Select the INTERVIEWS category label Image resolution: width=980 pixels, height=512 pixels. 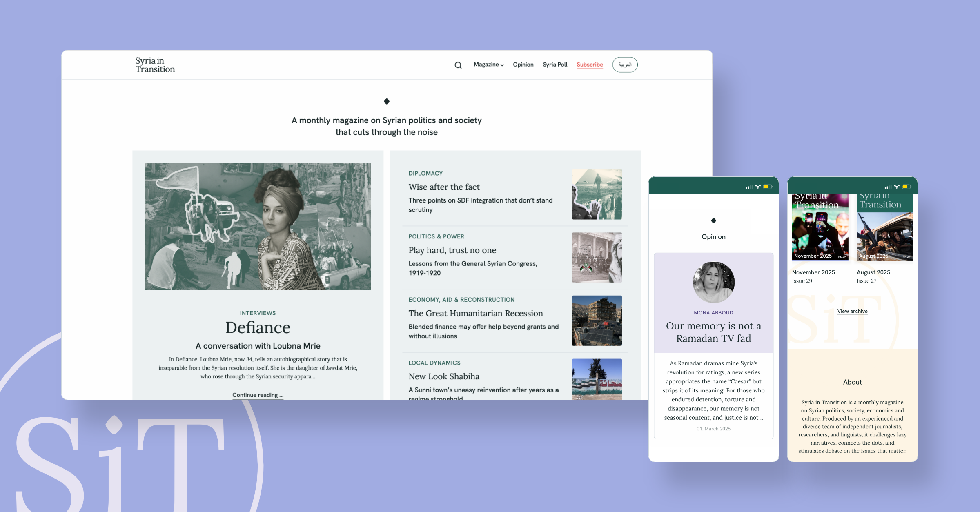coord(258,313)
